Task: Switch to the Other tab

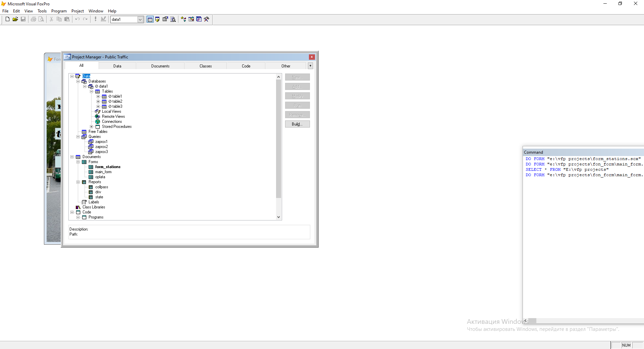Action: tap(286, 66)
